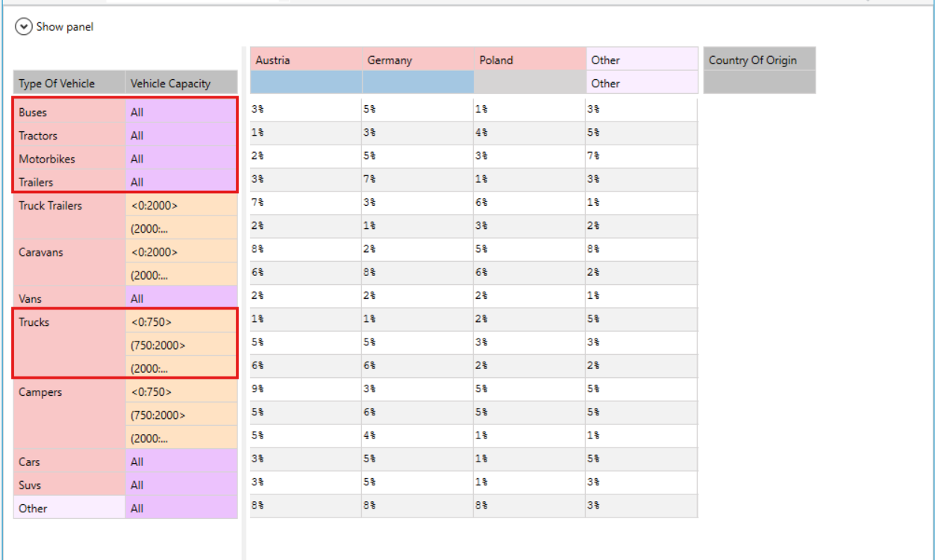Select the Germany percentage in Tractors row
This screenshot has height=560, width=935.
click(x=418, y=133)
